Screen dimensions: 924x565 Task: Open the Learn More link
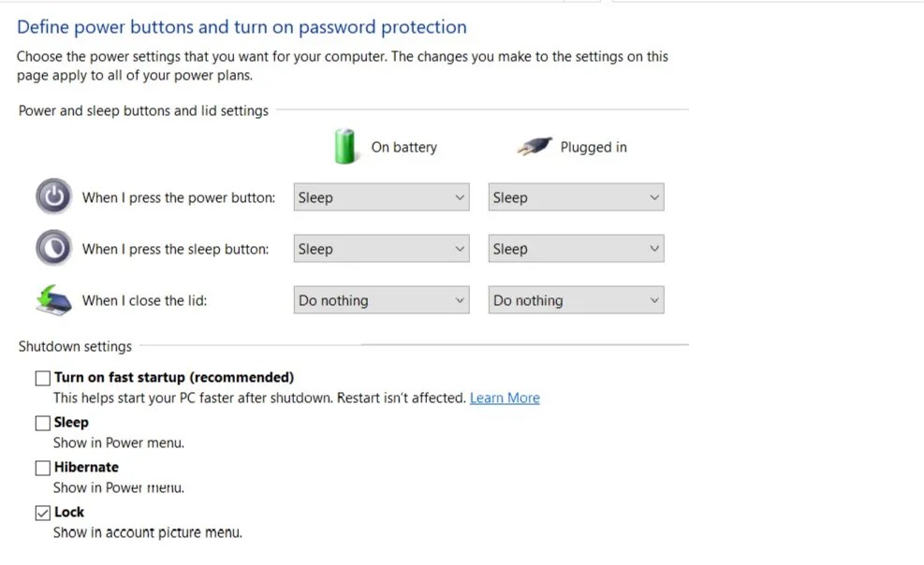point(505,398)
